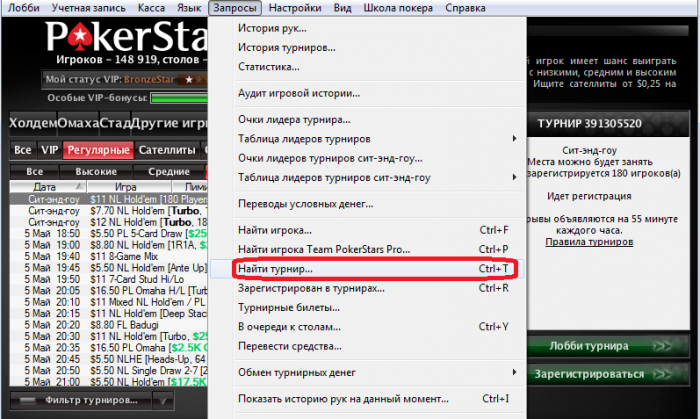Image resolution: width=700 pixels, height=419 pixels.
Task: Click the Лобби турнира button
Action: coord(608,346)
